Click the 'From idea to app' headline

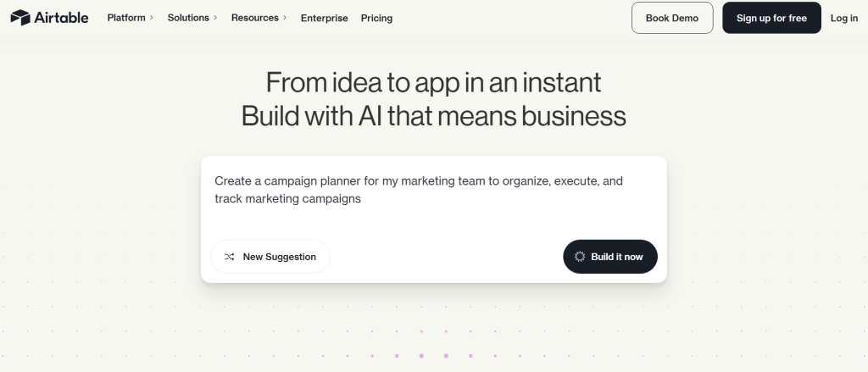tap(433, 82)
